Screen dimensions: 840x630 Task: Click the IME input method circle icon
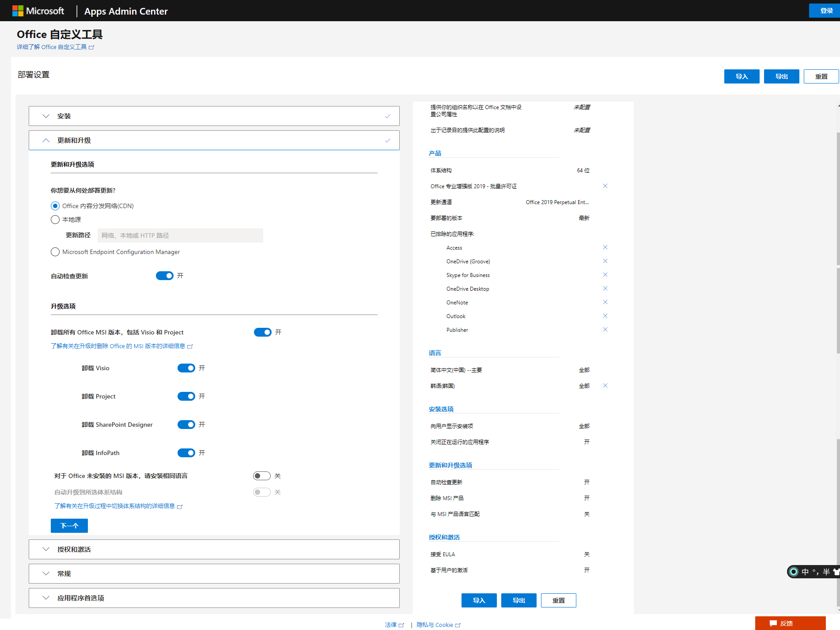794,572
